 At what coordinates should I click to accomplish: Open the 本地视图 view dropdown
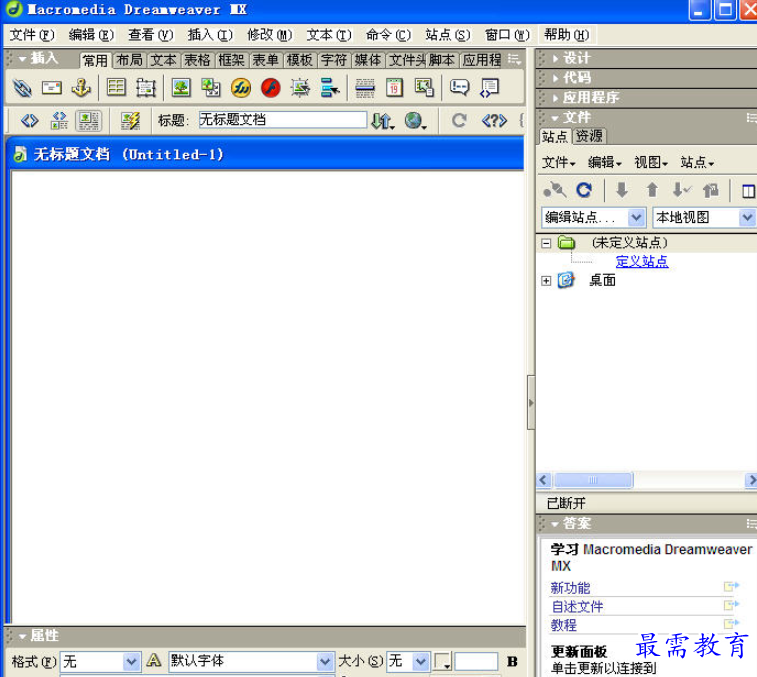[748, 218]
